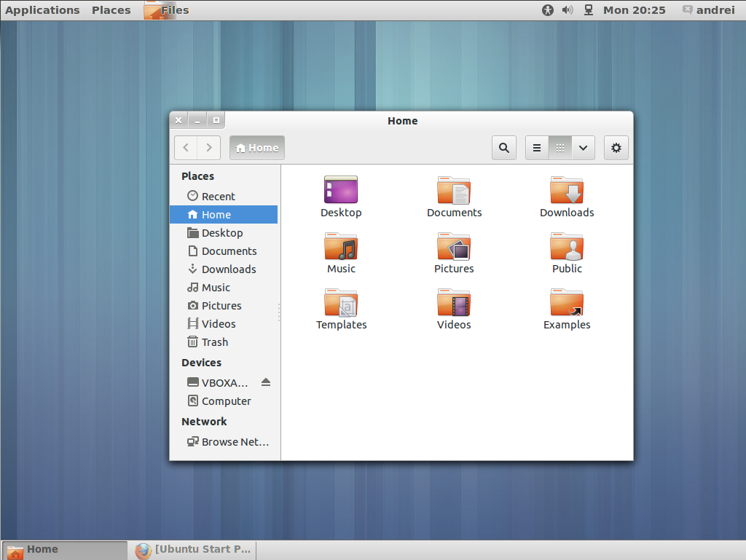This screenshot has width=746, height=560.
Task: Toggle the speaker volume icon
Action: click(x=568, y=9)
